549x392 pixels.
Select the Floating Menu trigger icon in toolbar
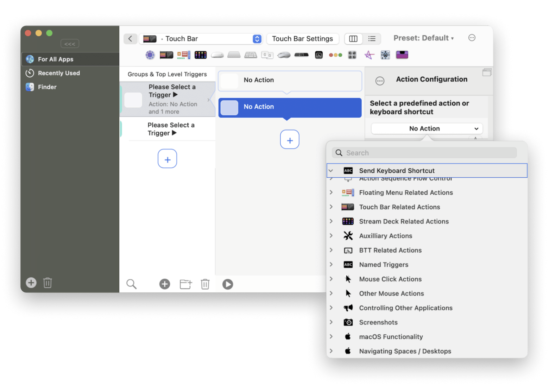tap(183, 55)
